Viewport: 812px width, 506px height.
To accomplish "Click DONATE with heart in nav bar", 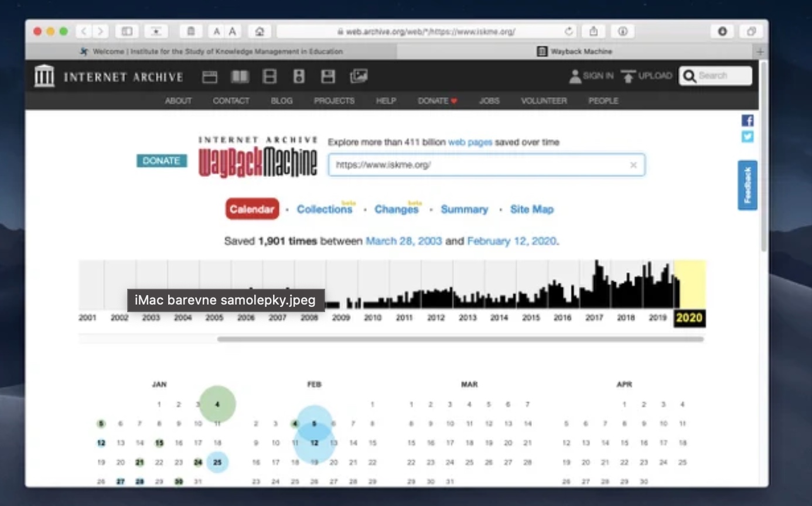I will coord(437,101).
